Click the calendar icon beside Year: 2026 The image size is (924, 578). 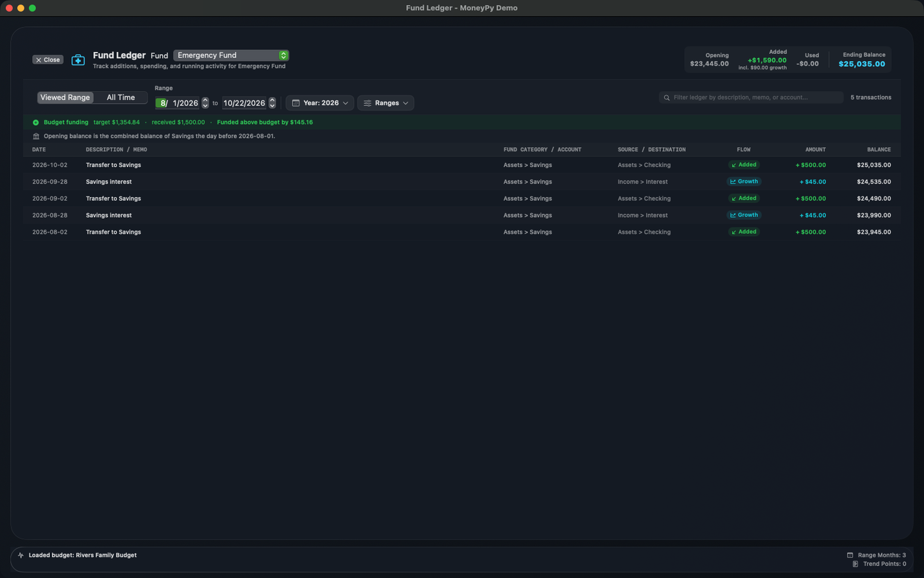pyautogui.click(x=296, y=103)
